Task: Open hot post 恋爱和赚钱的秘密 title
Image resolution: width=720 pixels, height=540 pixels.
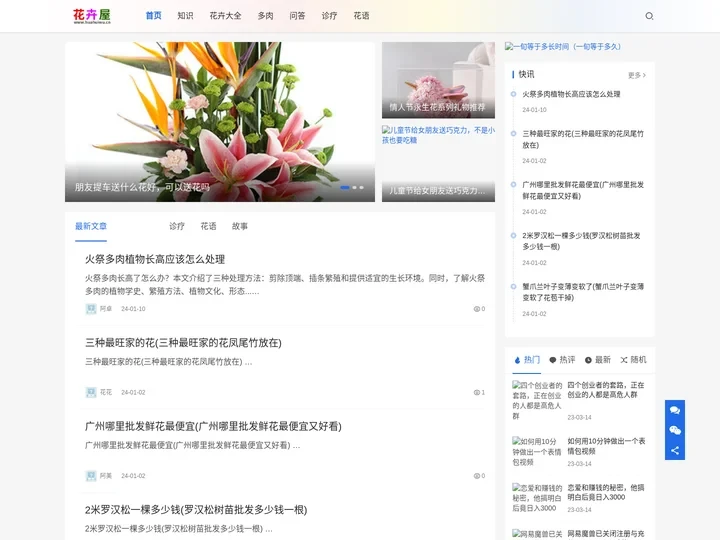Action: [606, 492]
